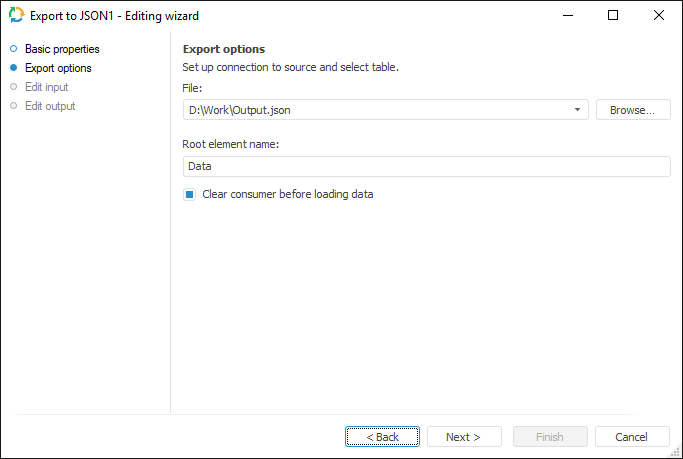Viewport: 683px width, 459px height.
Task: Toggle Clear consumer before loading data checkbox
Action: (x=189, y=194)
